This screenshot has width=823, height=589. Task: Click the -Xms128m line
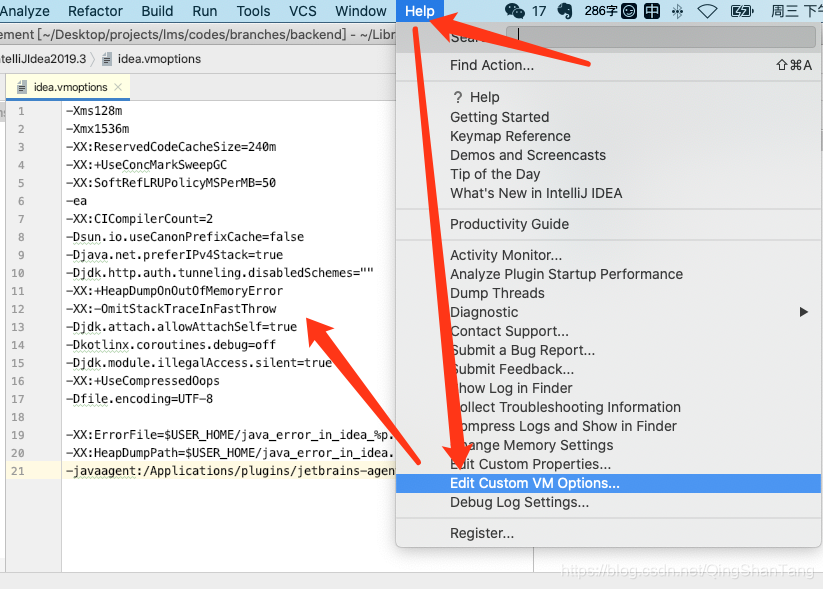(x=94, y=111)
